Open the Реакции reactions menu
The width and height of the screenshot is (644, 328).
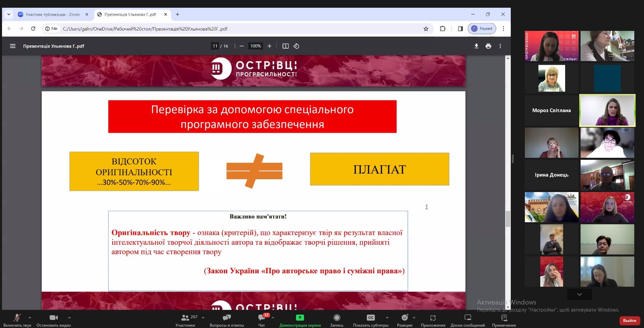tap(405, 320)
